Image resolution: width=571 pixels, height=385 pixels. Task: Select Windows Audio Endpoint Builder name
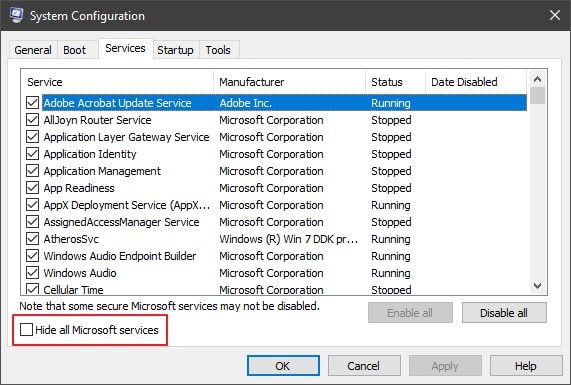(x=120, y=256)
